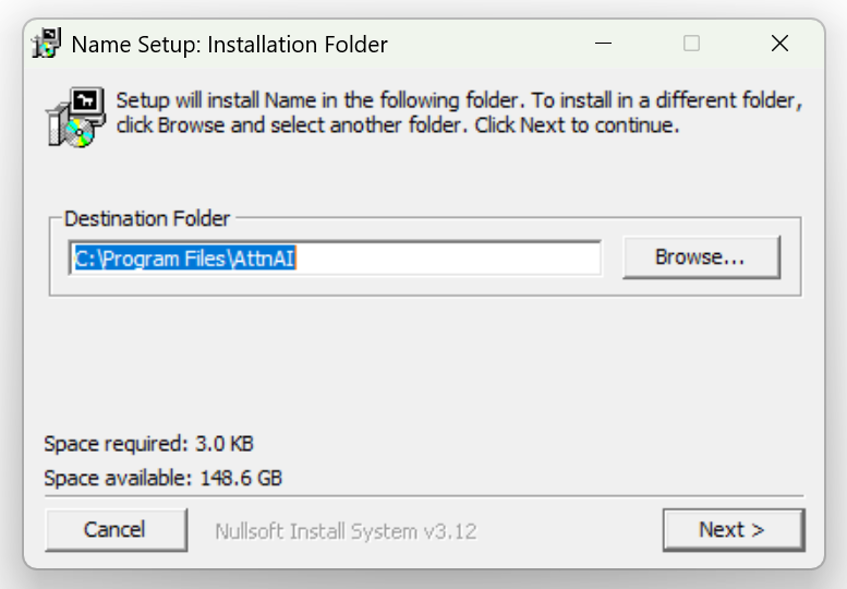Click the separator line above Cancel button
Image resolution: width=847 pixels, height=589 pixels.
(424, 496)
